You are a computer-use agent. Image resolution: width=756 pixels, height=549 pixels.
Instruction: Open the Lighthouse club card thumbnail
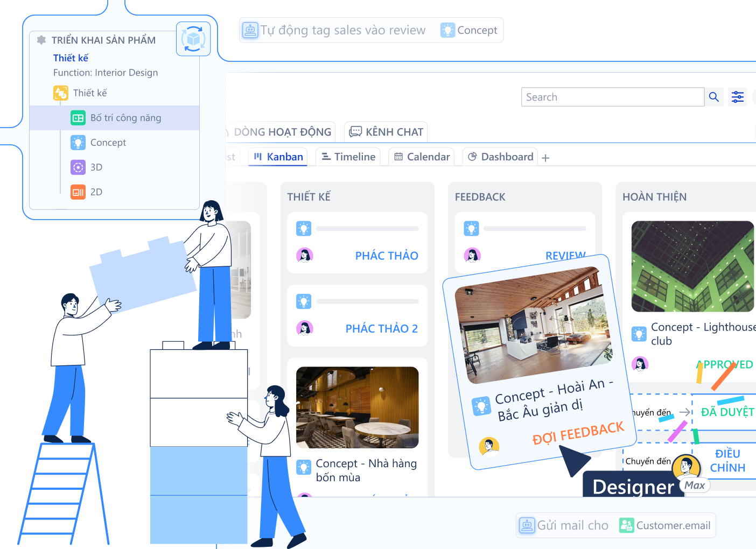[x=692, y=266]
